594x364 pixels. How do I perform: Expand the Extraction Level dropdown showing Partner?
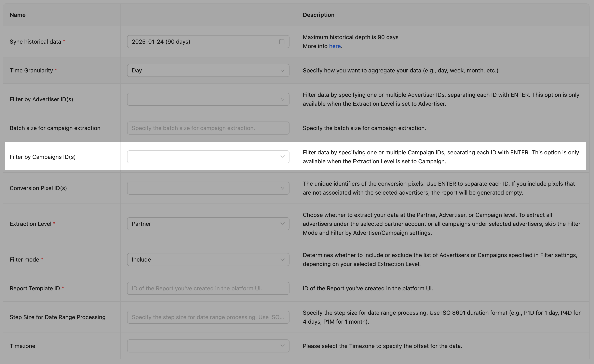click(x=203, y=224)
